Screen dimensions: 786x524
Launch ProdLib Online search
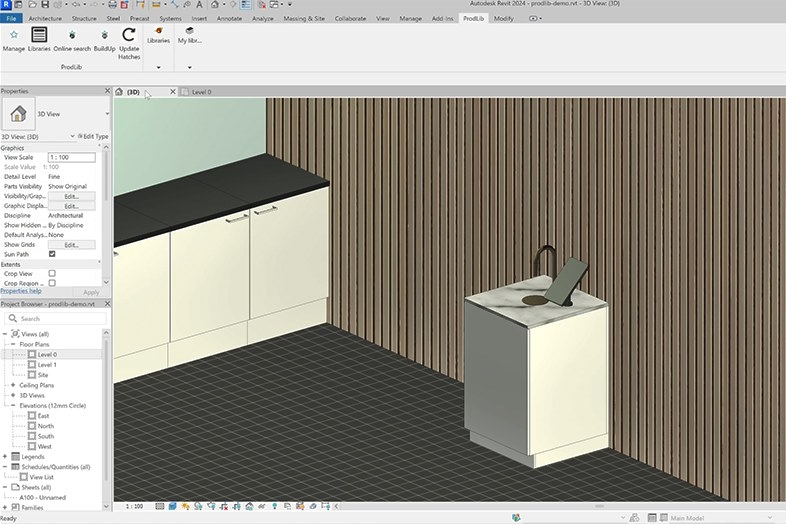click(x=72, y=39)
